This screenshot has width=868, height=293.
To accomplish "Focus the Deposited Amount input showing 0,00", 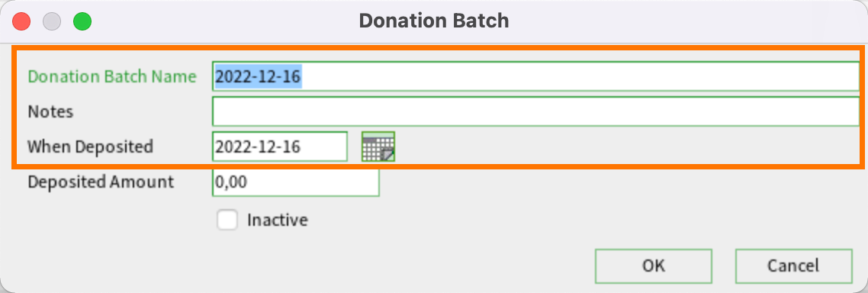I will 296,182.
